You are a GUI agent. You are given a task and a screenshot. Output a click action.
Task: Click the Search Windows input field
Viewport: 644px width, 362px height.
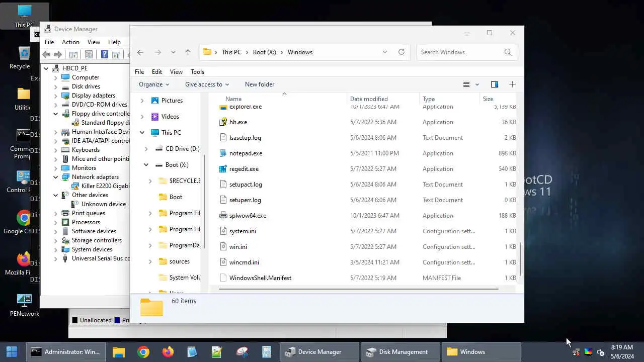459,52
